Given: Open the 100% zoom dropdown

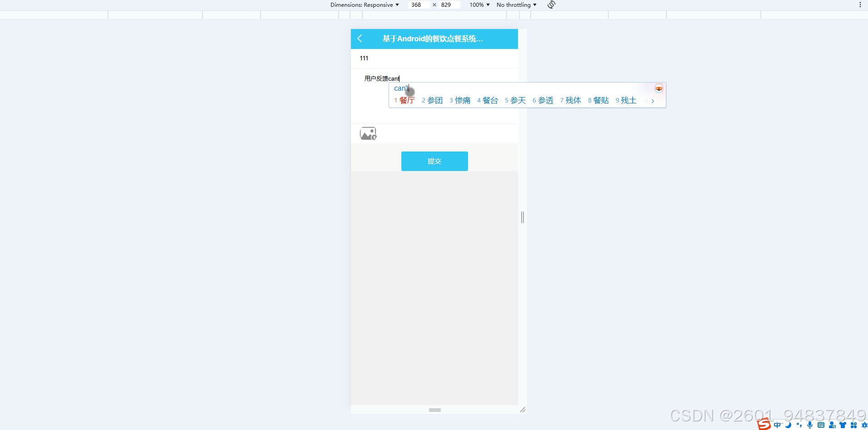Looking at the screenshot, I should (479, 5).
